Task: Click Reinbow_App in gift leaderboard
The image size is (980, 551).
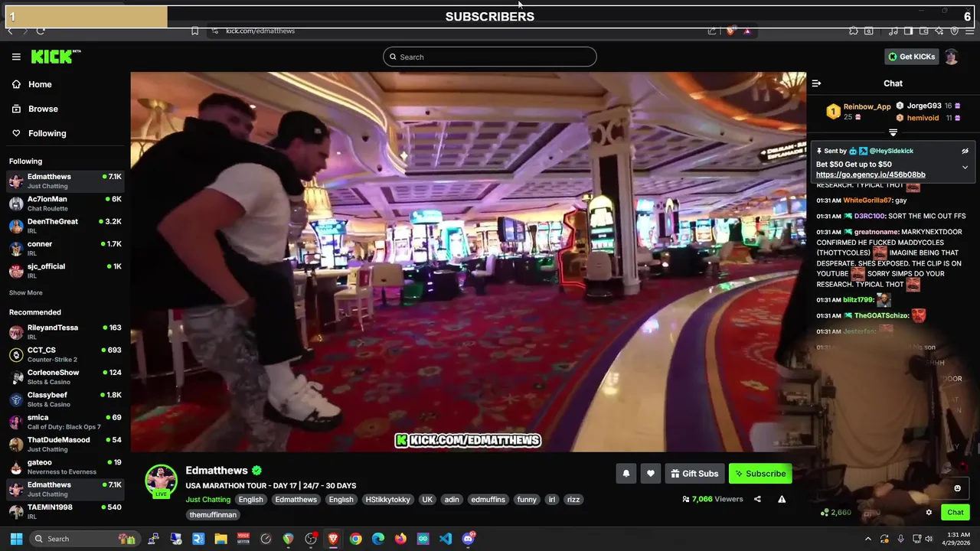Action: [x=867, y=106]
